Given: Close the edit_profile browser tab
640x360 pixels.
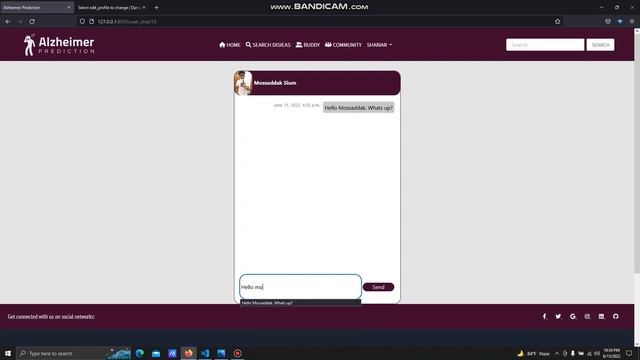Looking at the screenshot, I should (x=144, y=7).
